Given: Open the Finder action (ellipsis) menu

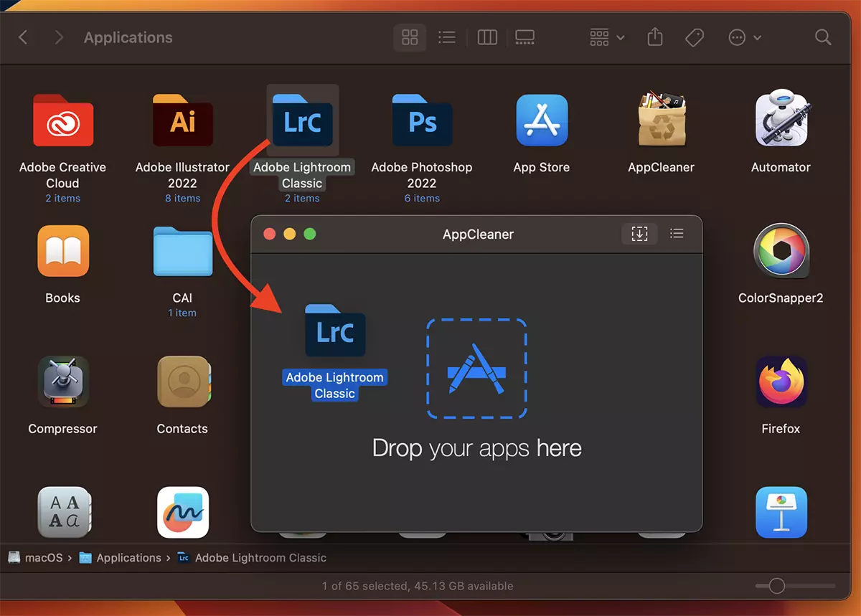Looking at the screenshot, I should tap(744, 37).
